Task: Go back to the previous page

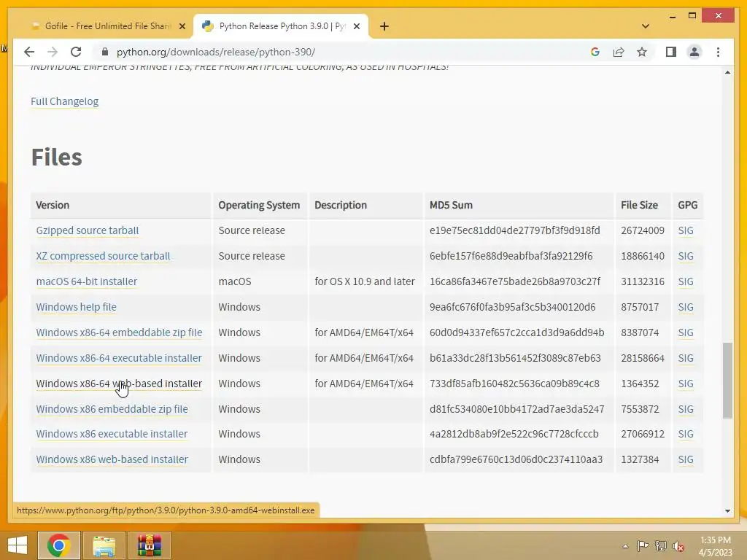Action: pyautogui.click(x=29, y=52)
